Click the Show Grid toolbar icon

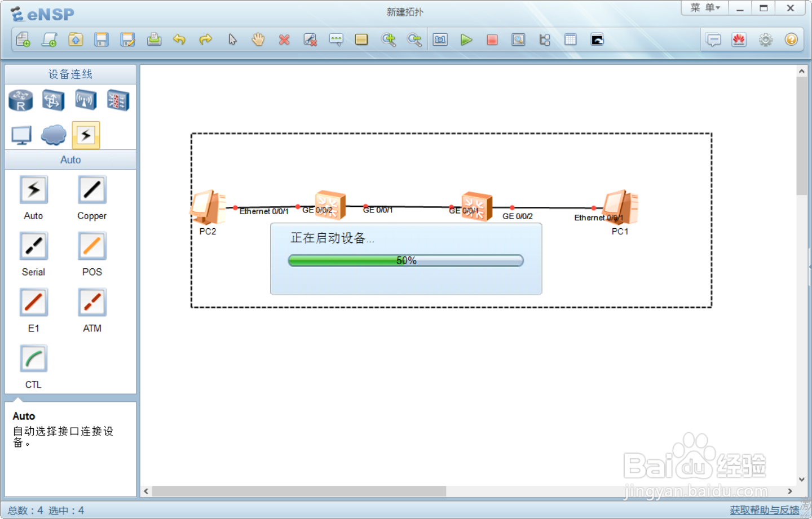[x=571, y=39]
